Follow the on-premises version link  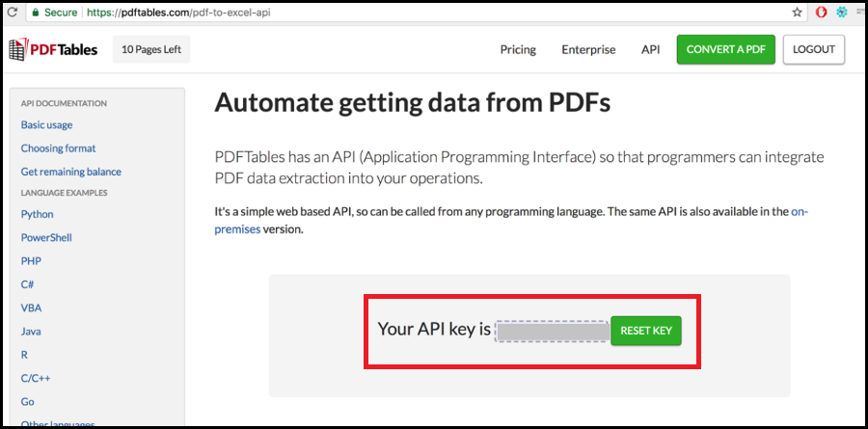[x=800, y=211]
